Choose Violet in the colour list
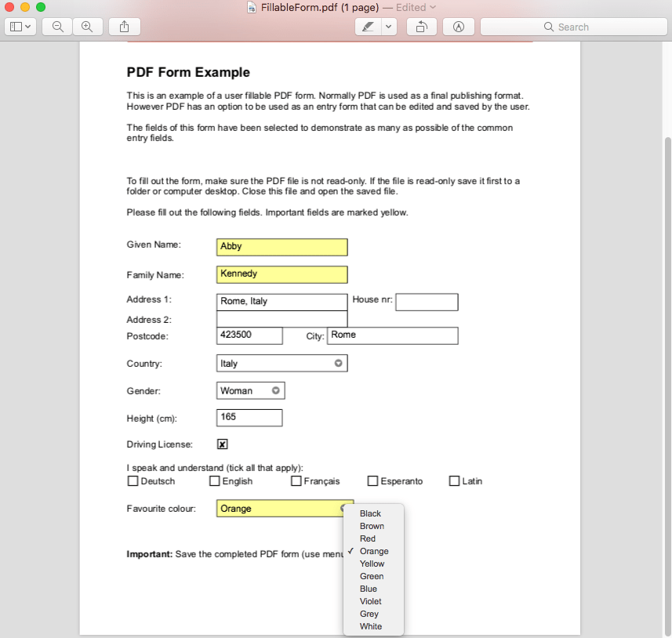This screenshot has width=672, height=638. click(370, 601)
